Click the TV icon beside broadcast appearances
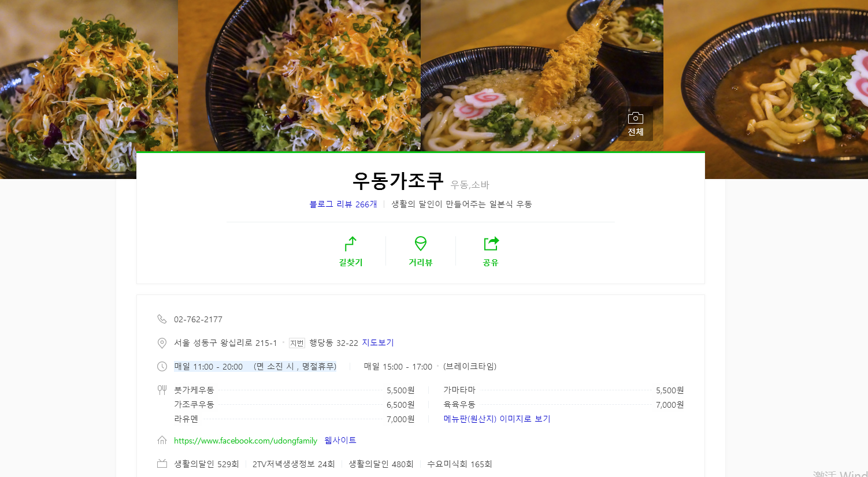This screenshot has height=477, width=868. click(x=162, y=464)
